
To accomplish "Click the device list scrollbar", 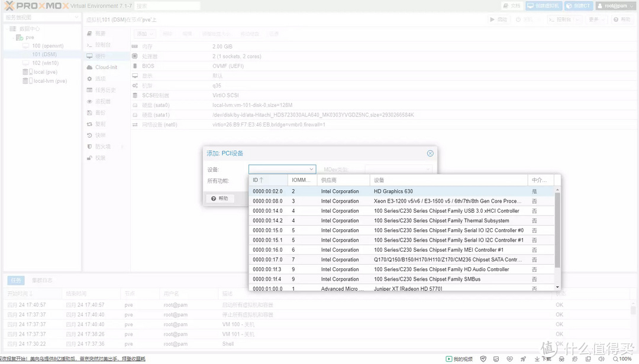I will point(557,230).
